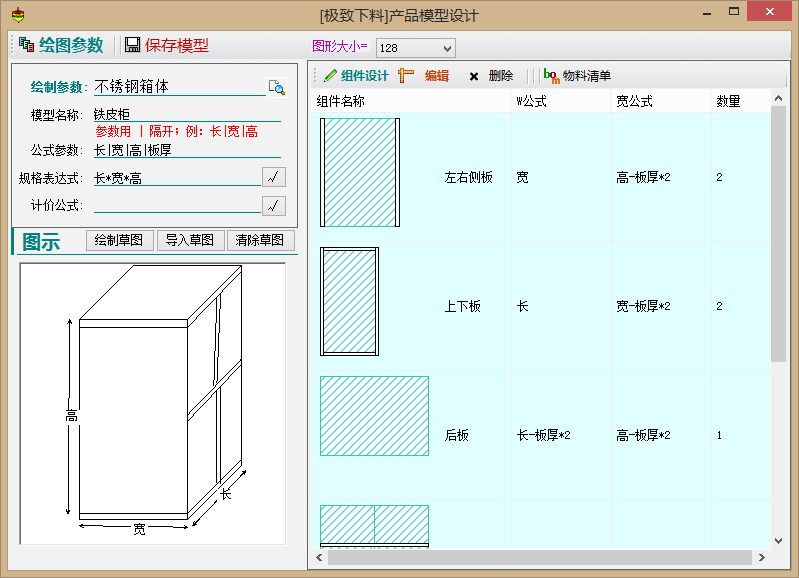Screen dimensions: 799x578
Task: Click the 公式参数 input field
Action: 187,150
